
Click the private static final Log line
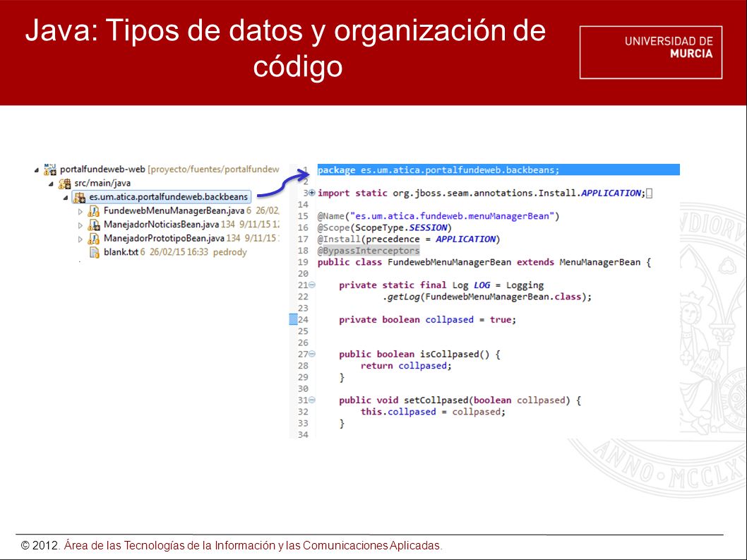441,285
